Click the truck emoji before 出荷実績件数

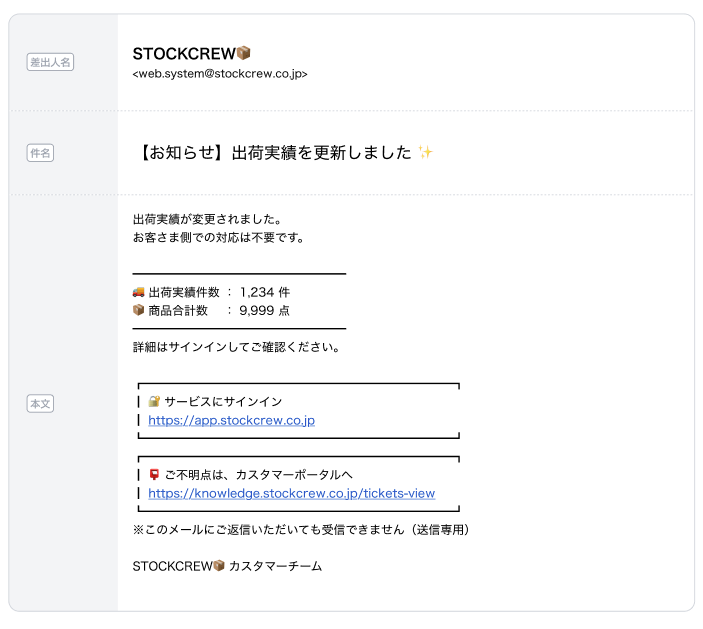139,292
